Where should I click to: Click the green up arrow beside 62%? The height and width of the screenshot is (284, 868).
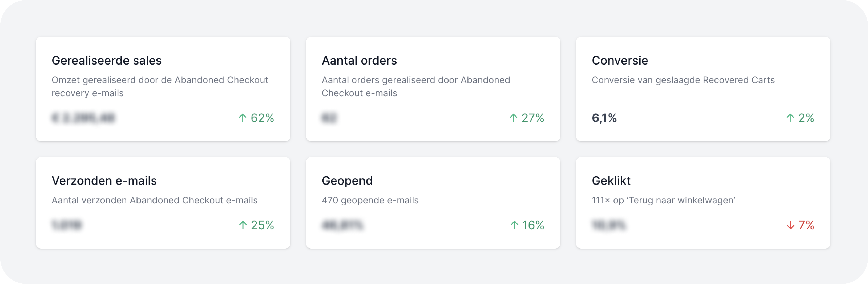coord(243,118)
